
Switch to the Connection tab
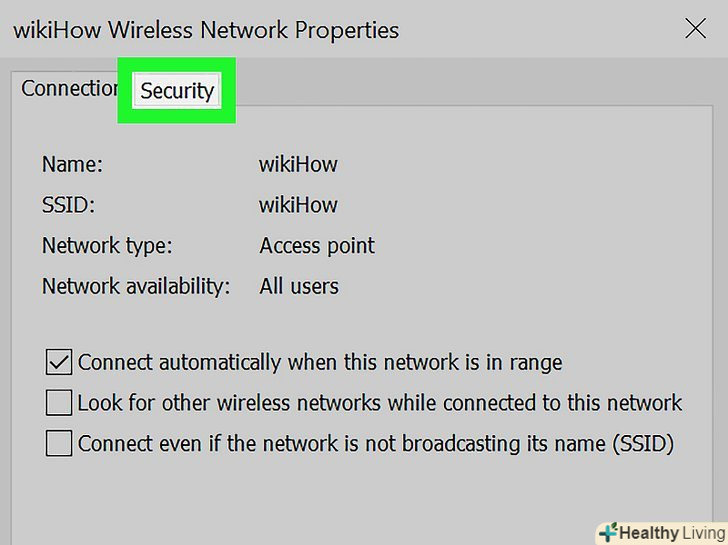[68, 89]
